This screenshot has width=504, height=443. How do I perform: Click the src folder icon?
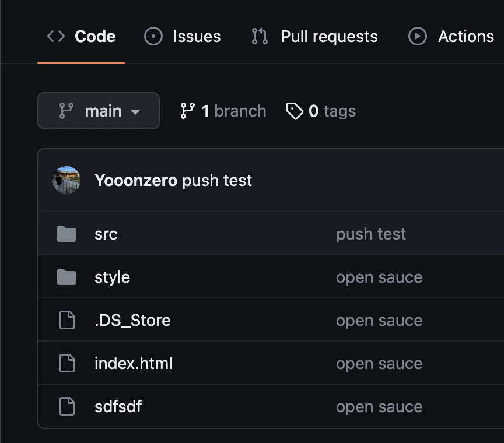pos(66,234)
